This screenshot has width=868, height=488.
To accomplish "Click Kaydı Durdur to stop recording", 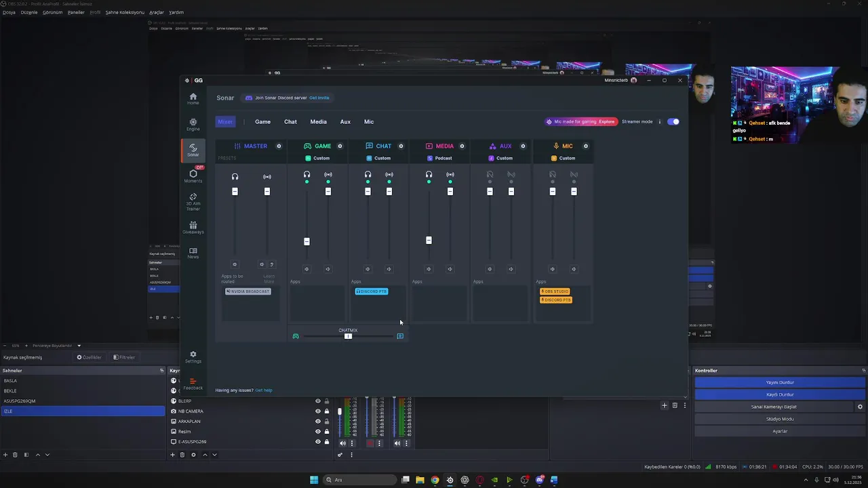I will click(x=780, y=394).
